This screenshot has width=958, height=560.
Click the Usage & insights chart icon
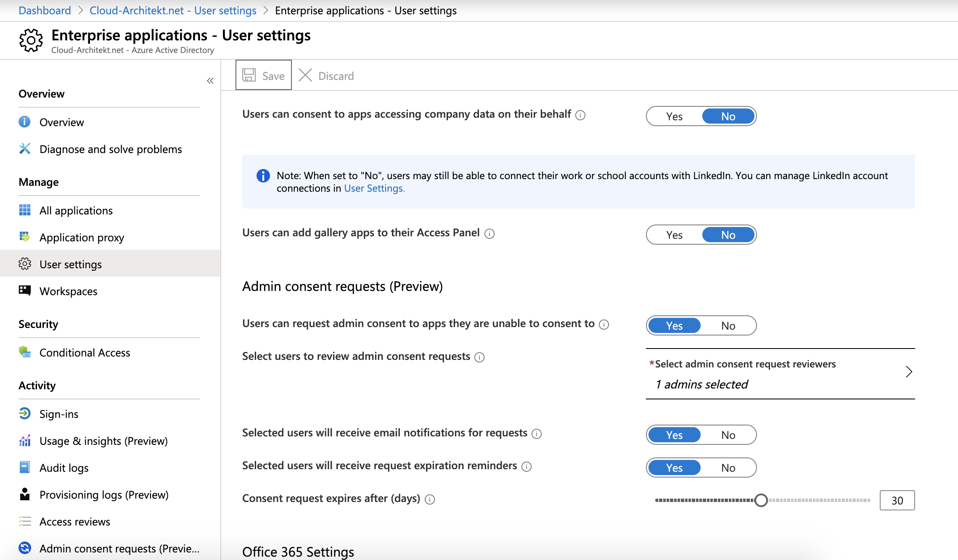point(25,441)
